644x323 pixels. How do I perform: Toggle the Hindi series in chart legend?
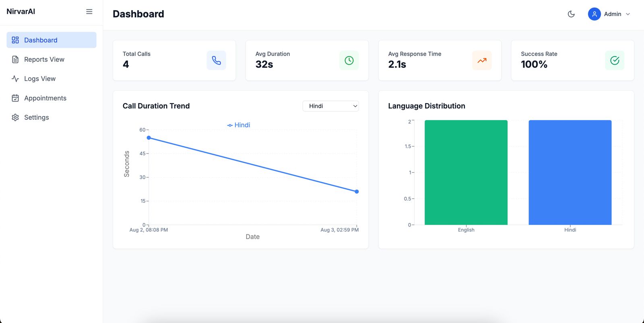click(x=239, y=125)
